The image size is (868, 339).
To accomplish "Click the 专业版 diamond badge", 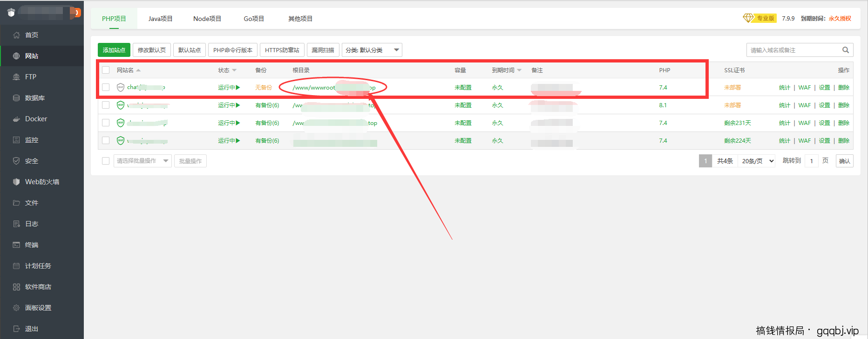I will (759, 18).
